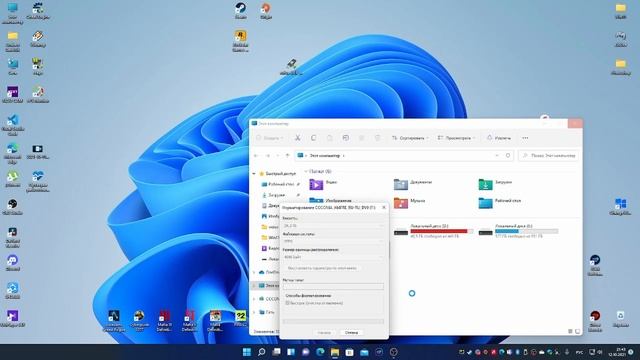The height and width of the screenshot is (360, 640).
Task: Open the New dropdown in Explorer toolbar
Action: [x=269, y=138]
